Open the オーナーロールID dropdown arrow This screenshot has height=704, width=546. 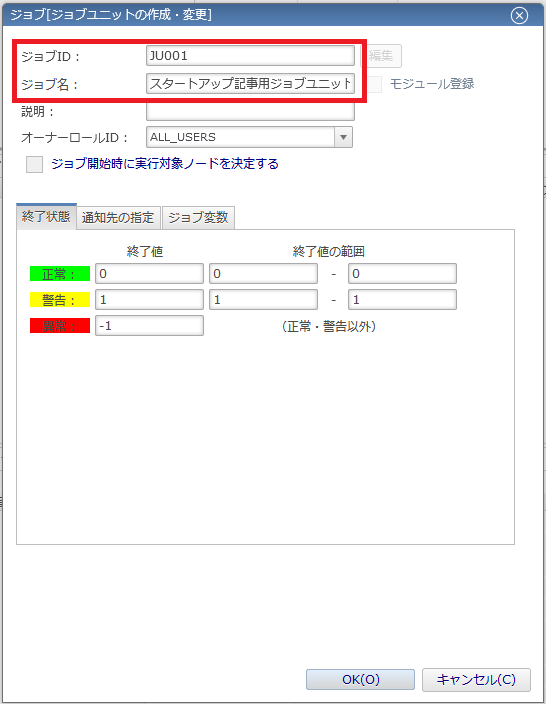pos(343,137)
